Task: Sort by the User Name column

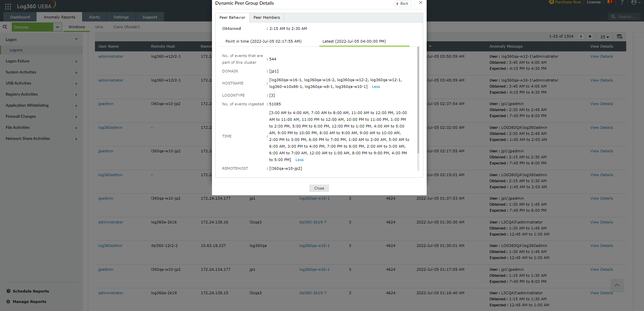Action: pyautogui.click(x=108, y=46)
